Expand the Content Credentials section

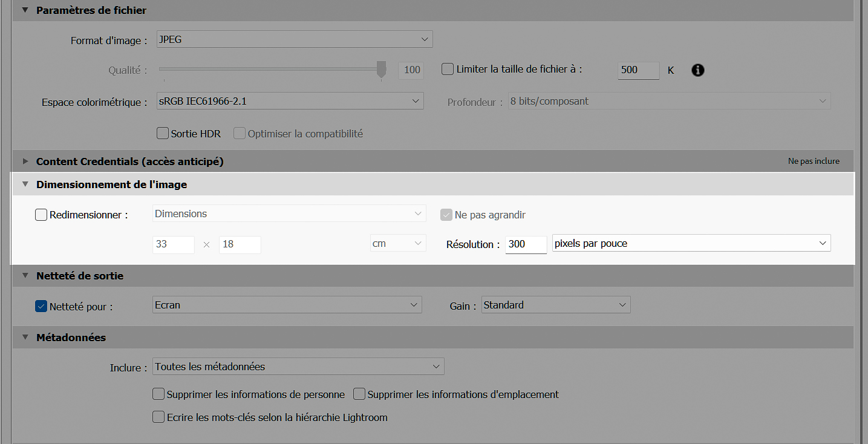25,161
